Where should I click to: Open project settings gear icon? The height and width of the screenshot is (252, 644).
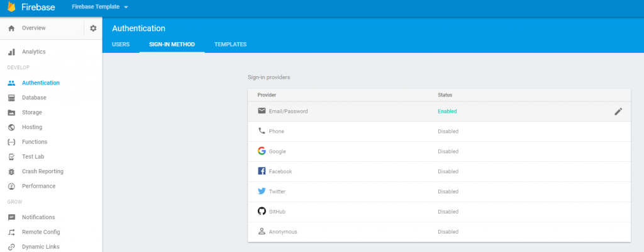click(93, 28)
